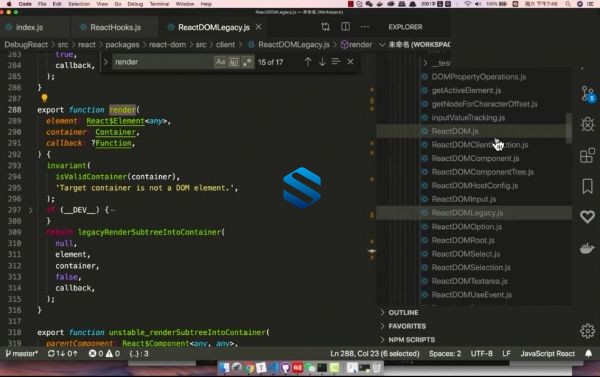Open the heart Favorites activity icon
Screen dimensions: 600x377
coord(587,217)
